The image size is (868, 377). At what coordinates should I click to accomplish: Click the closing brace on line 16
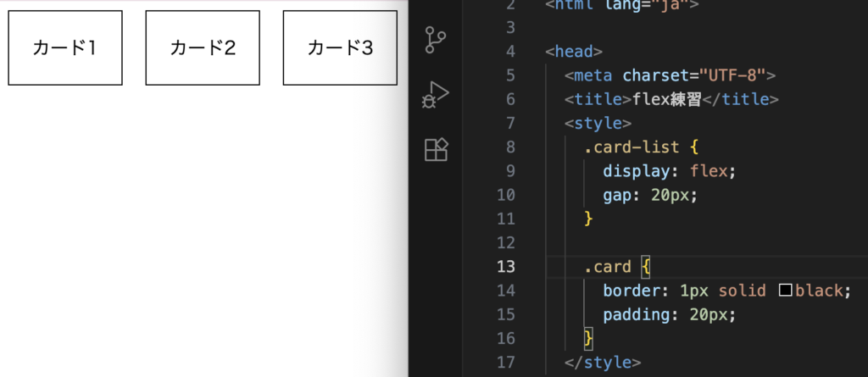(588, 338)
